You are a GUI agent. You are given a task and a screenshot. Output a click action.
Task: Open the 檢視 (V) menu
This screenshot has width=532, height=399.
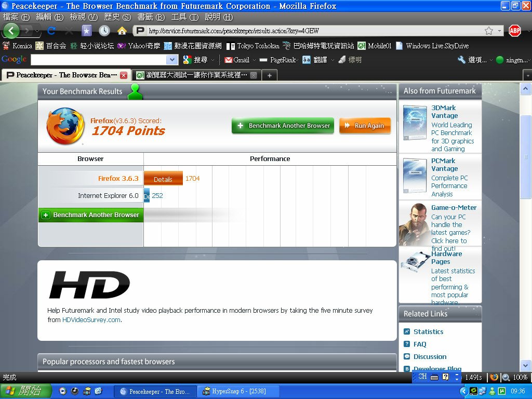coord(84,17)
